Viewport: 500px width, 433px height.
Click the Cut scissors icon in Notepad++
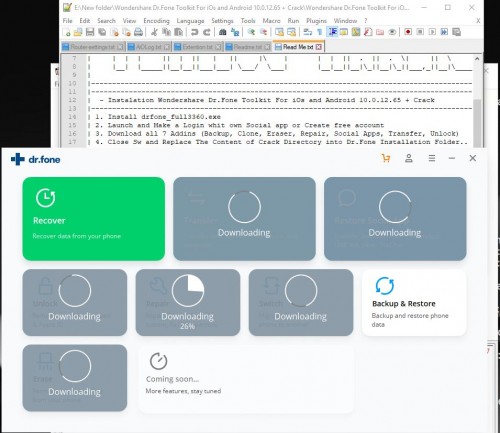(x=154, y=32)
